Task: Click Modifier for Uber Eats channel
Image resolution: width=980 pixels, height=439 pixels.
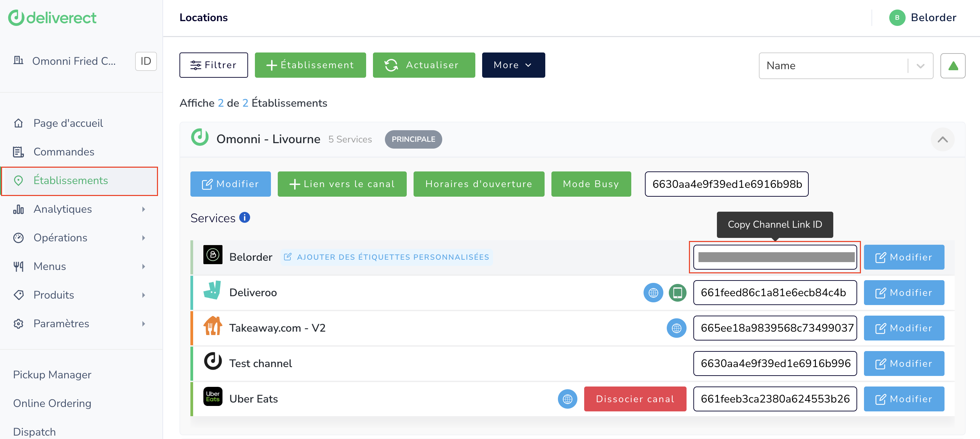Action: click(904, 399)
